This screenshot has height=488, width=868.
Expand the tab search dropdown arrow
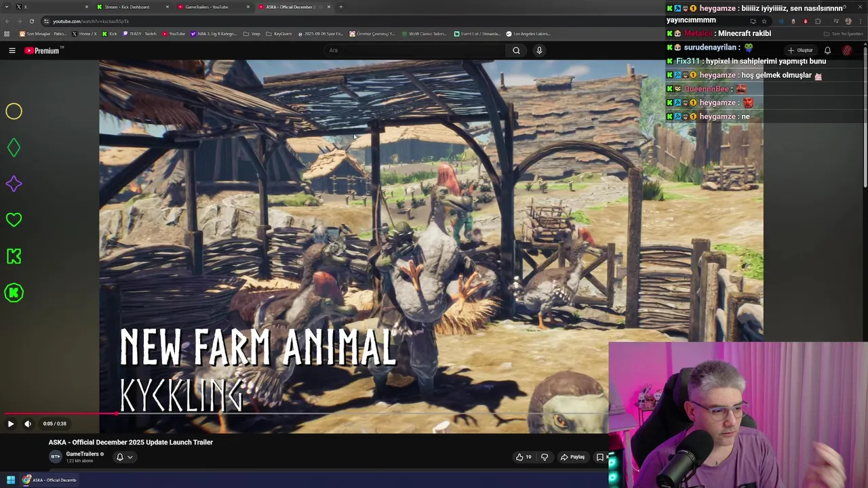click(x=5, y=7)
